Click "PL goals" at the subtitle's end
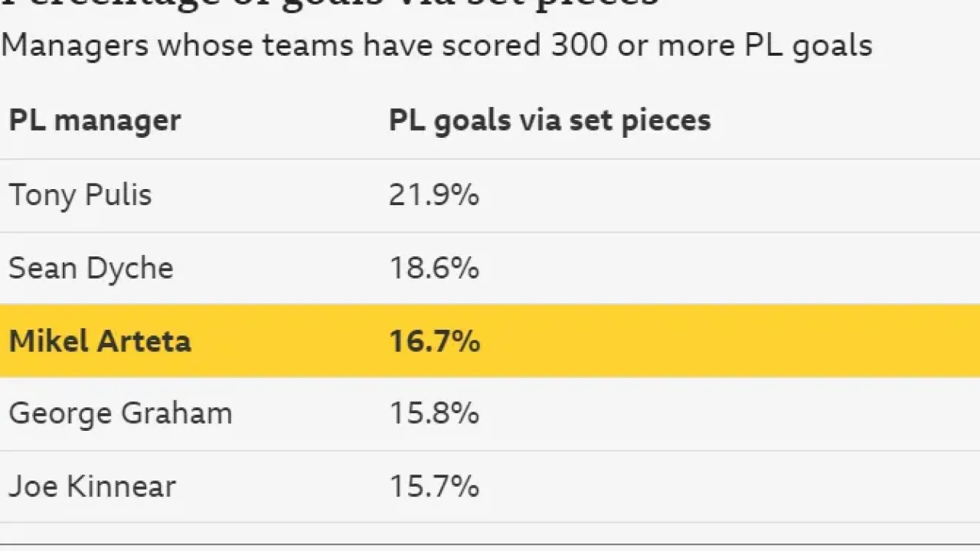Viewport: 980px width, 551px height. pos(808,46)
